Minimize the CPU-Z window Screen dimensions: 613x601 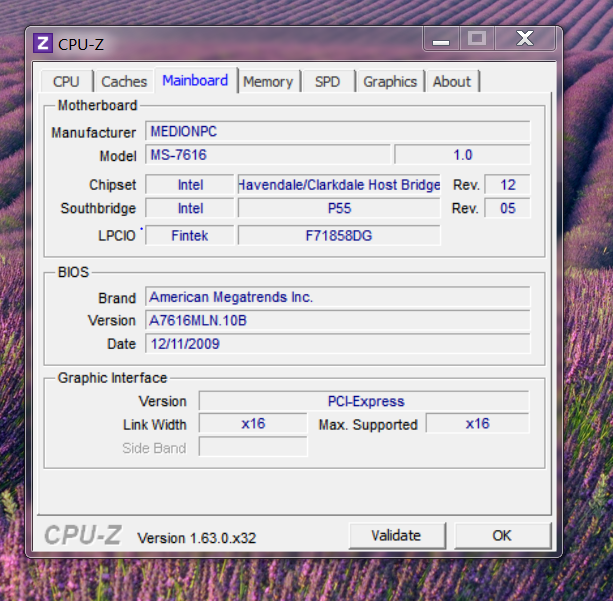coord(441,38)
